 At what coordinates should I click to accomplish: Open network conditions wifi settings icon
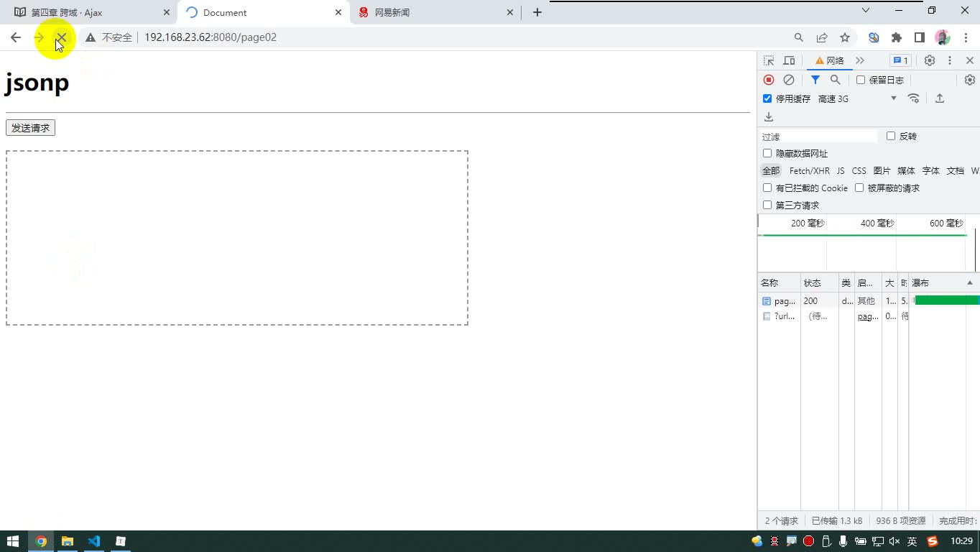[x=914, y=98]
